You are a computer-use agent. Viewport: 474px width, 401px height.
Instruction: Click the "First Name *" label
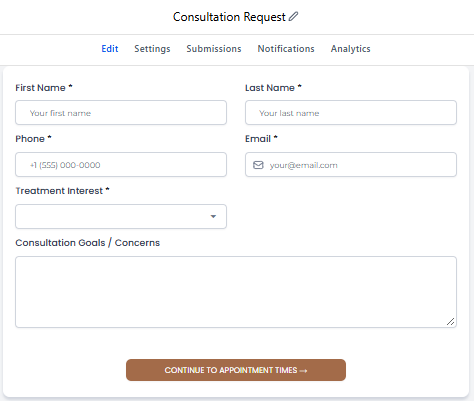pyautogui.click(x=44, y=88)
